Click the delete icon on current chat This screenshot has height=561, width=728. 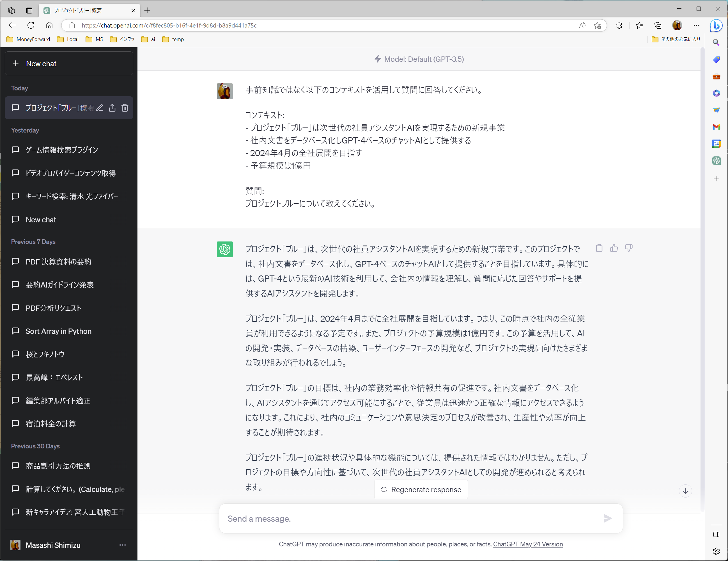pyautogui.click(x=125, y=108)
